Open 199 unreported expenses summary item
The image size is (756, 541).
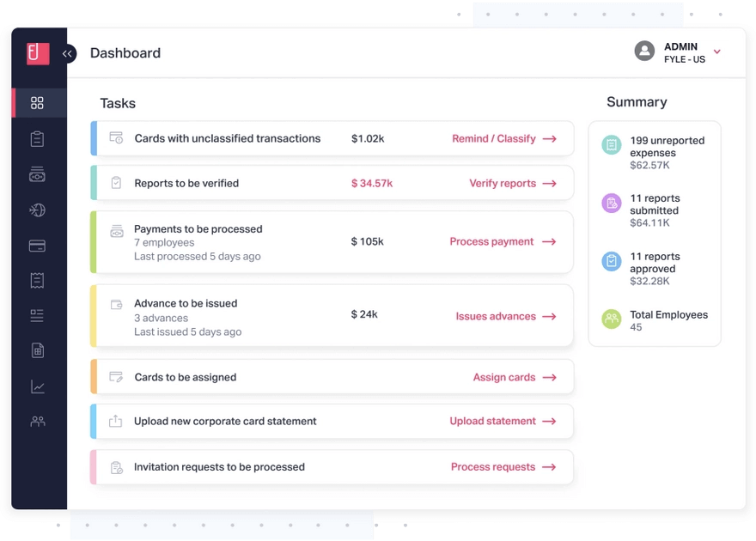655,152
